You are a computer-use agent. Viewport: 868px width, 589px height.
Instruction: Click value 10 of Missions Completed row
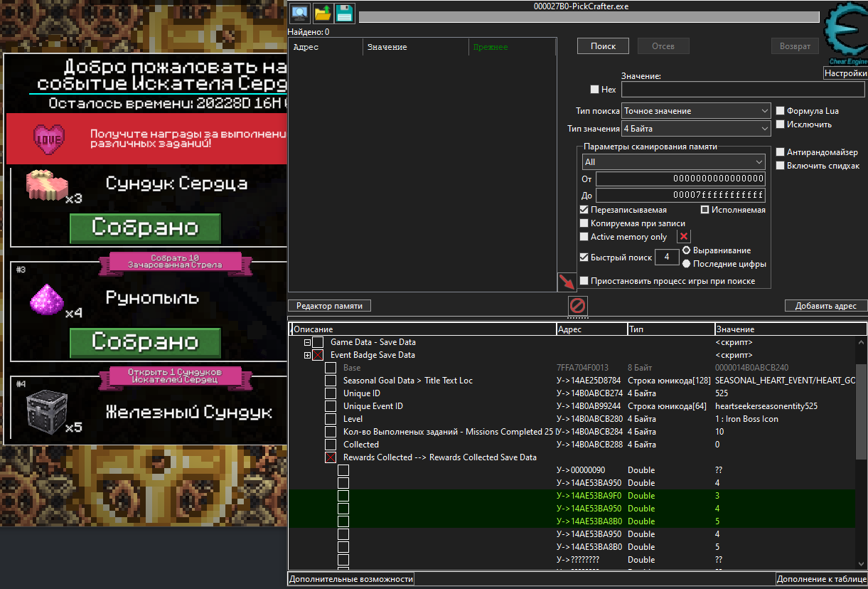click(719, 432)
